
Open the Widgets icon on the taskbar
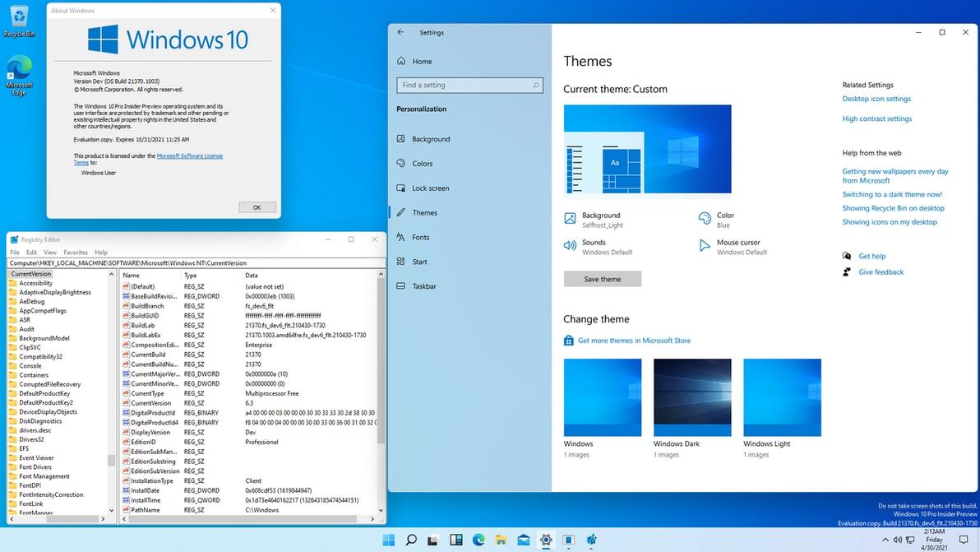[456, 540]
